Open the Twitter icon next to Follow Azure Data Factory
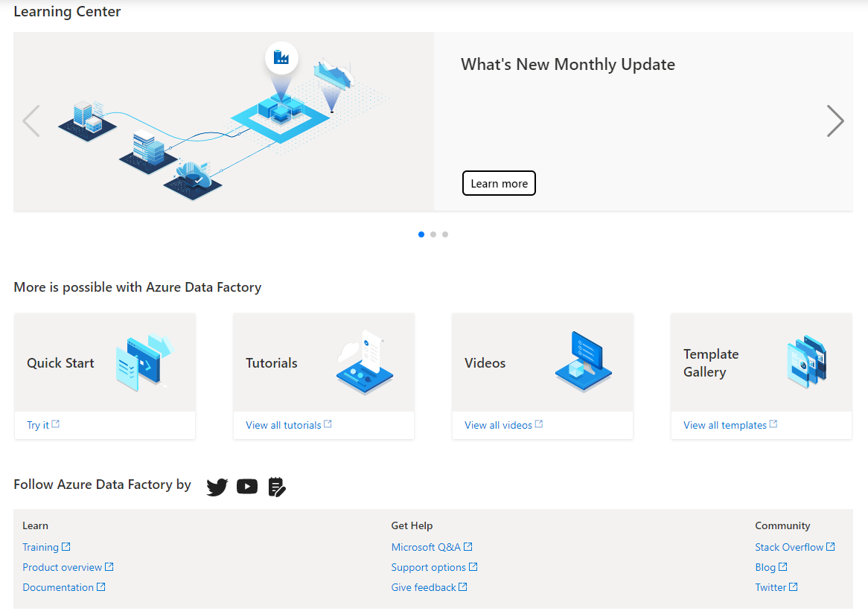Screen dimensions: 868x614 click(217, 487)
